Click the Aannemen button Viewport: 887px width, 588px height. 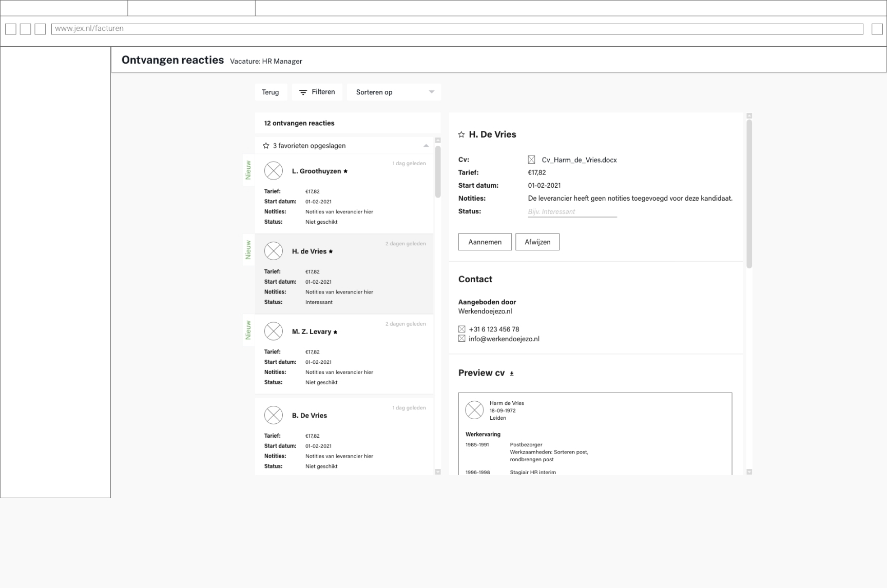tap(485, 242)
